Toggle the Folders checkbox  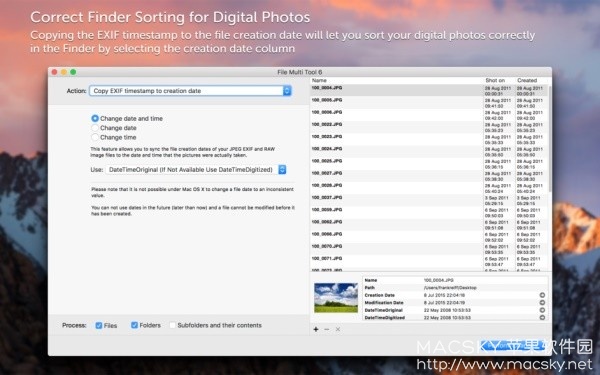pos(134,325)
